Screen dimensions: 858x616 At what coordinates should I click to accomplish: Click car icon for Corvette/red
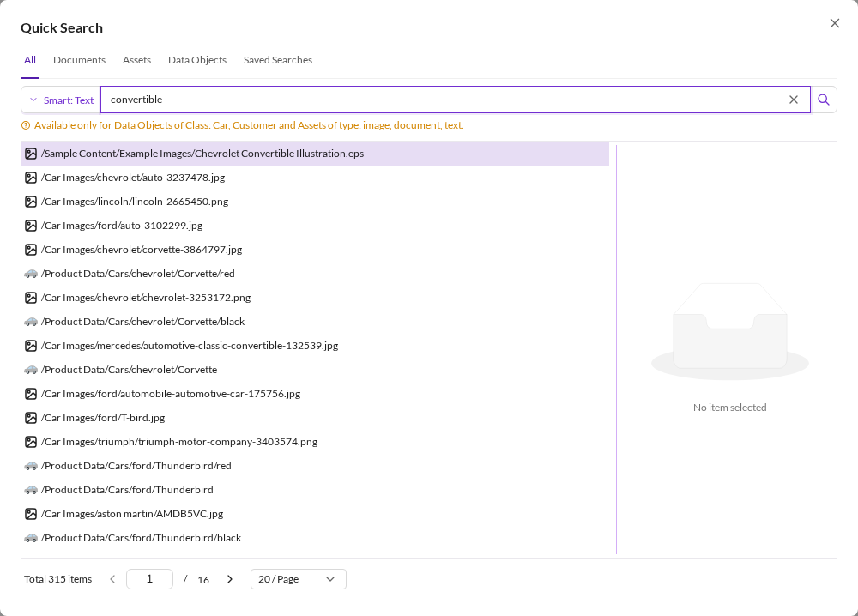click(x=31, y=274)
